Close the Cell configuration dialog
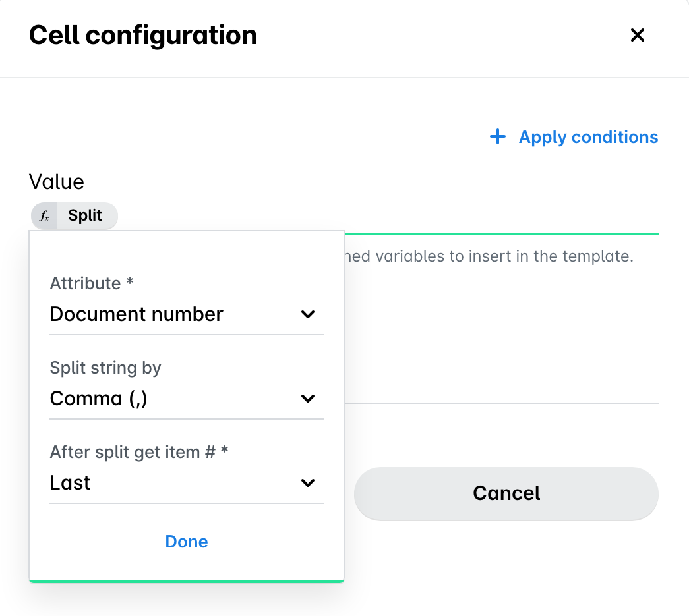The image size is (689, 616). pyautogui.click(x=637, y=35)
